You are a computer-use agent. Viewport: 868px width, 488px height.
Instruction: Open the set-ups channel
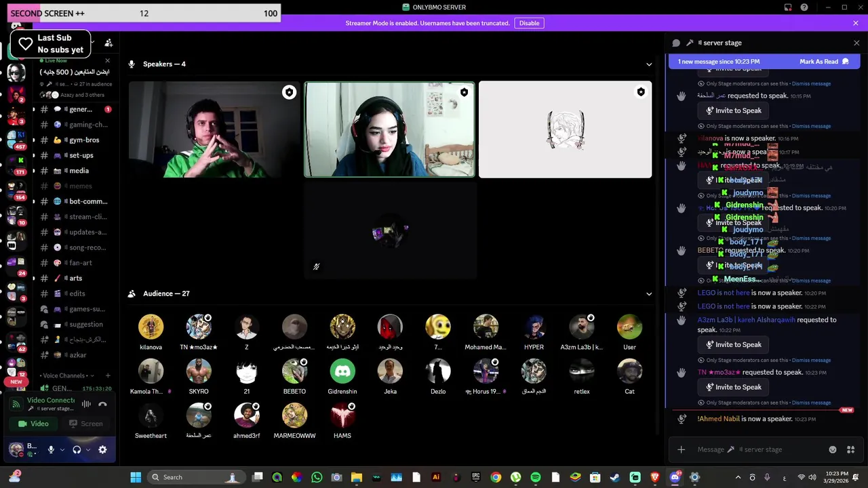[x=73, y=155]
